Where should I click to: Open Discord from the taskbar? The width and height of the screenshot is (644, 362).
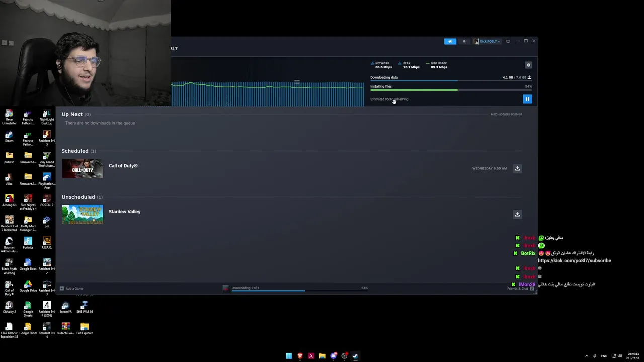[x=333, y=356]
